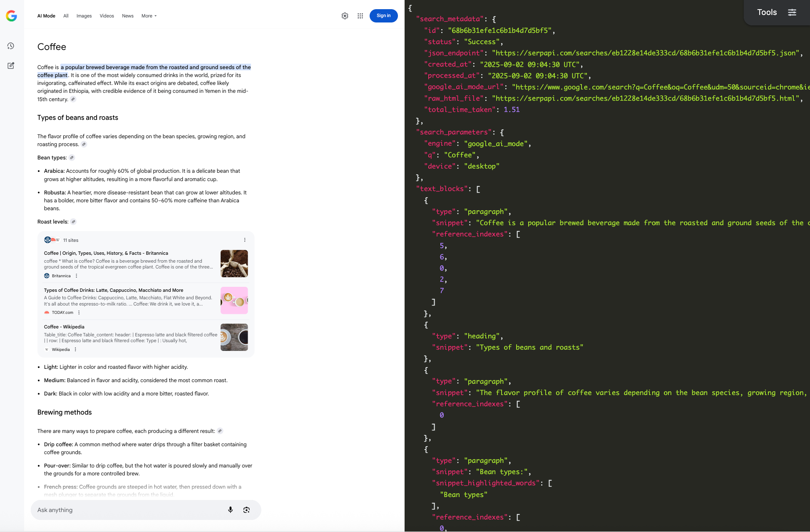
Task: Click the Britannica coffee beans thumbnail
Action: [x=234, y=264]
